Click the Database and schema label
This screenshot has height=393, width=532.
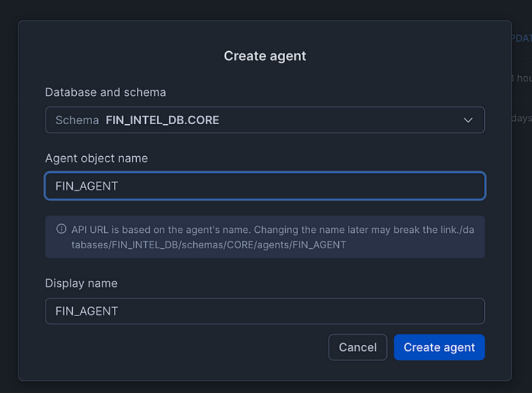[x=105, y=92]
